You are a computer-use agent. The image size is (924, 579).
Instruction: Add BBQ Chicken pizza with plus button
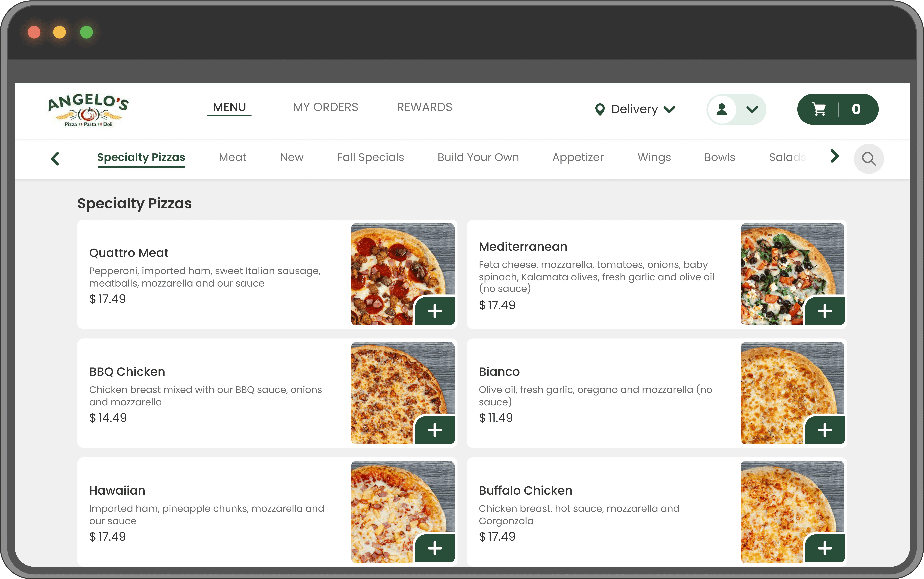434,430
